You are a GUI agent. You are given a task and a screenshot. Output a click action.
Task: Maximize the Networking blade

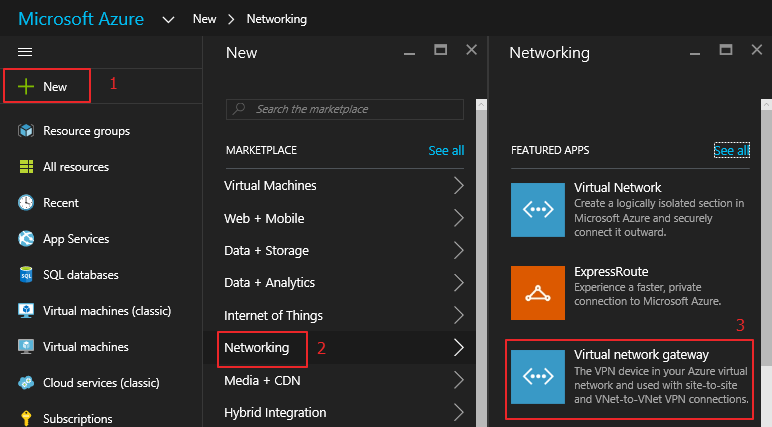[x=726, y=50]
